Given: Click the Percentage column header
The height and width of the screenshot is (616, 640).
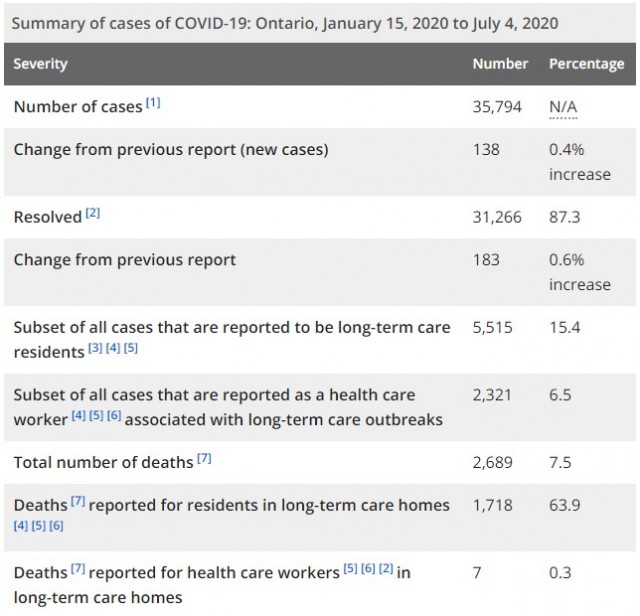Looking at the screenshot, I should (x=587, y=64).
